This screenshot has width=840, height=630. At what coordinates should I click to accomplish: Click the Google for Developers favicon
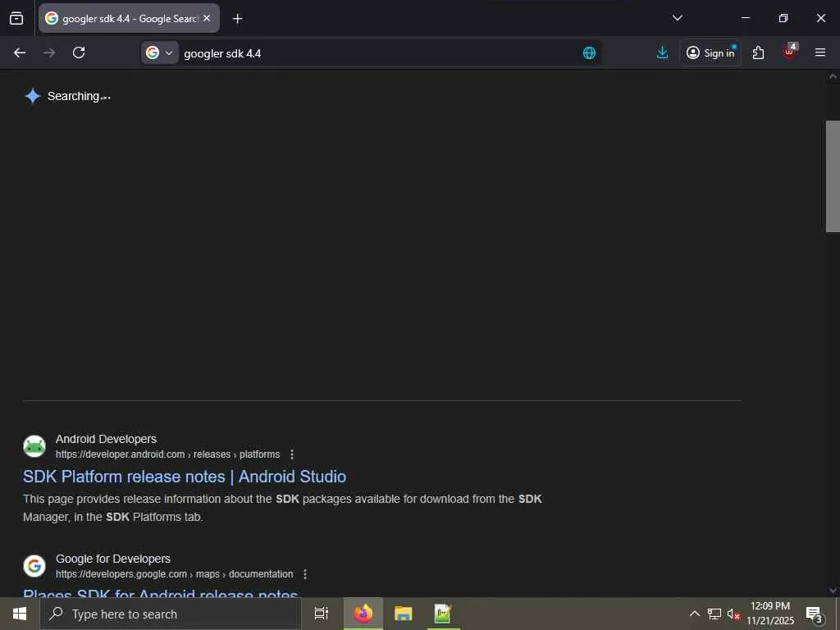[x=34, y=566]
